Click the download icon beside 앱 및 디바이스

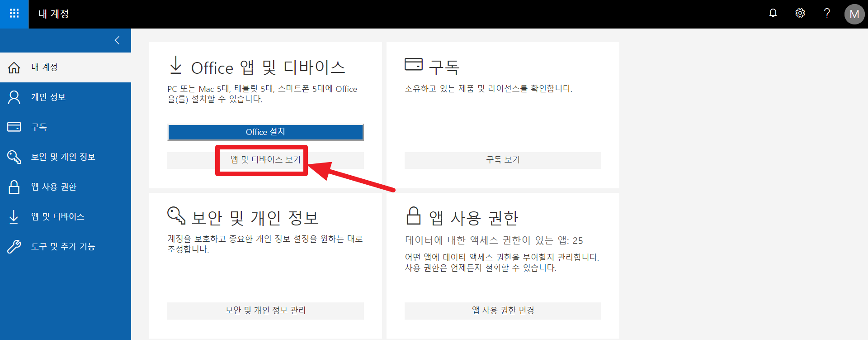click(x=14, y=216)
